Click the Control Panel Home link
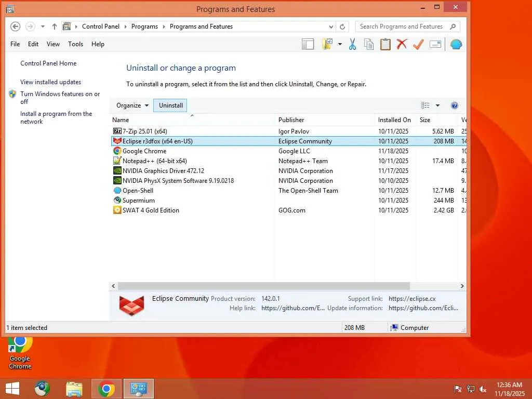The image size is (532, 399). (48, 63)
